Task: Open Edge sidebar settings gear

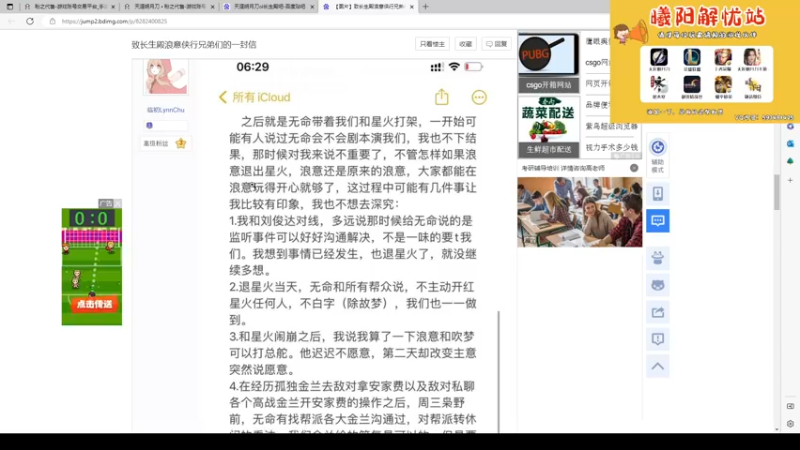Action: 790,423
